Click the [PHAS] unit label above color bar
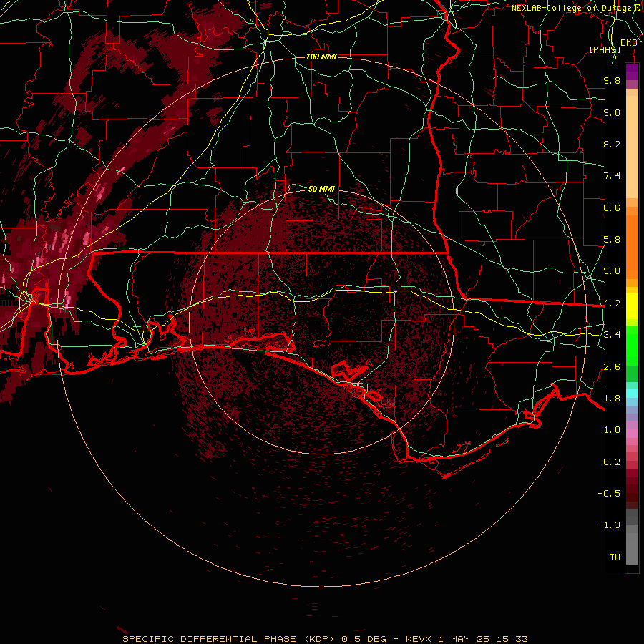Viewport: 644px width, 644px height. pyautogui.click(x=605, y=49)
